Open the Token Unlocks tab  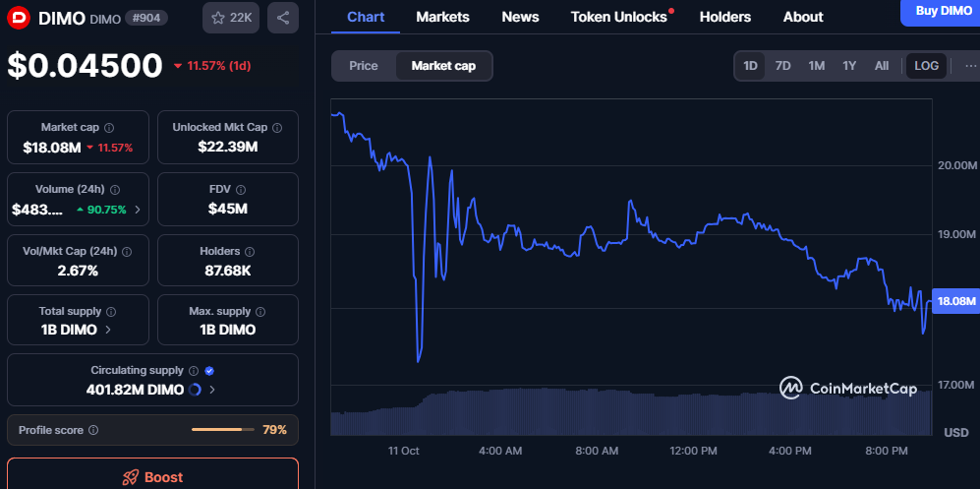click(x=619, y=17)
